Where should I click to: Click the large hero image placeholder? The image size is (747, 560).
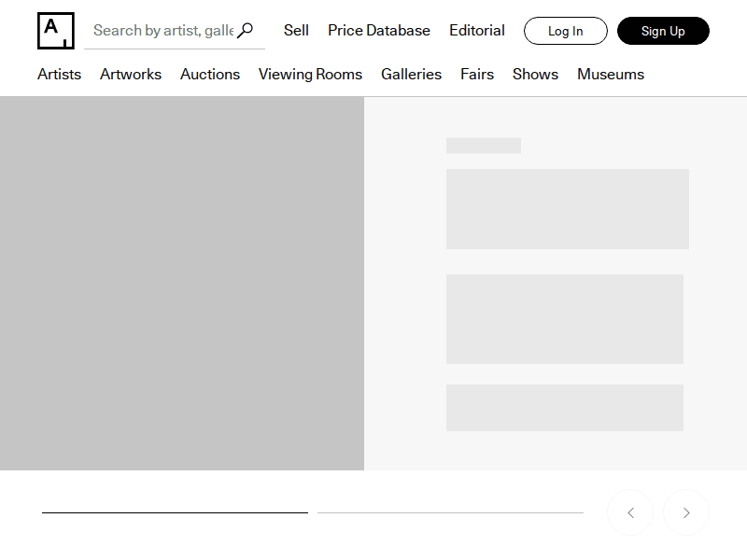[182, 284]
